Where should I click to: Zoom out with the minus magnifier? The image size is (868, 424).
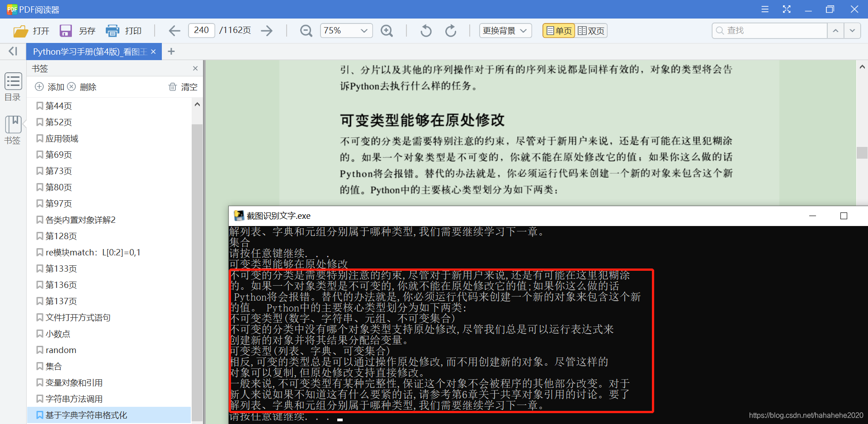[306, 31]
